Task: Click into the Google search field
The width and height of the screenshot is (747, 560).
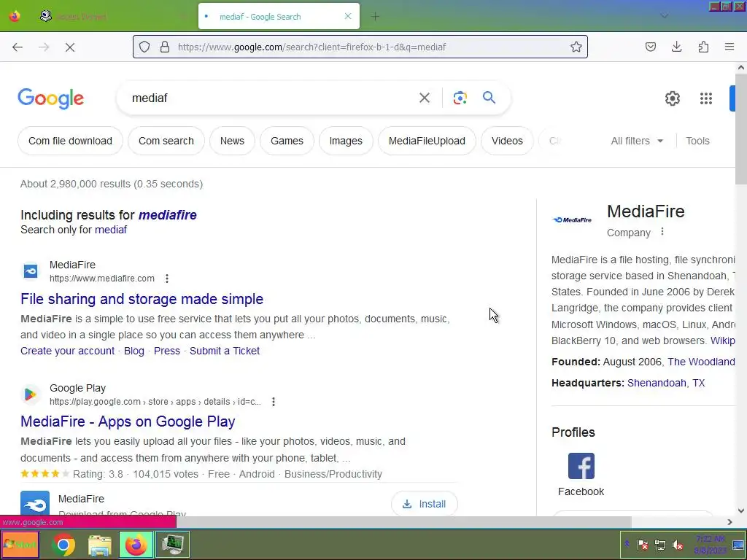Action: [x=271, y=98]
